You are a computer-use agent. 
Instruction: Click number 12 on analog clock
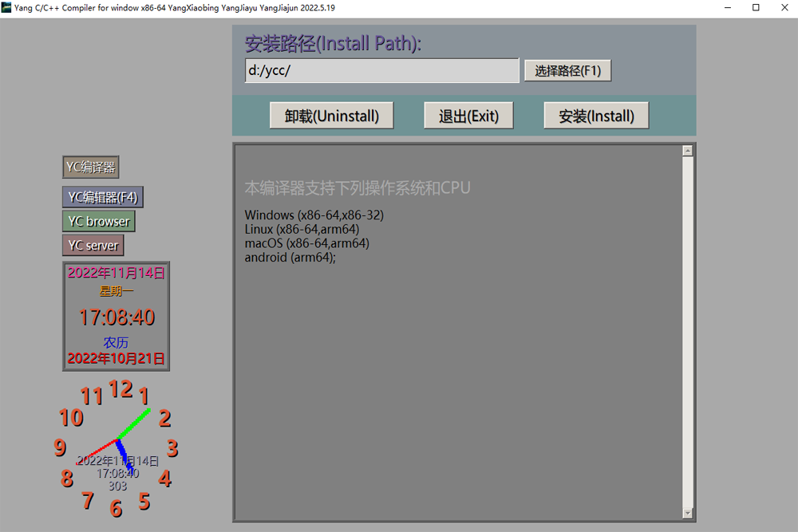(x=120, y=389)
